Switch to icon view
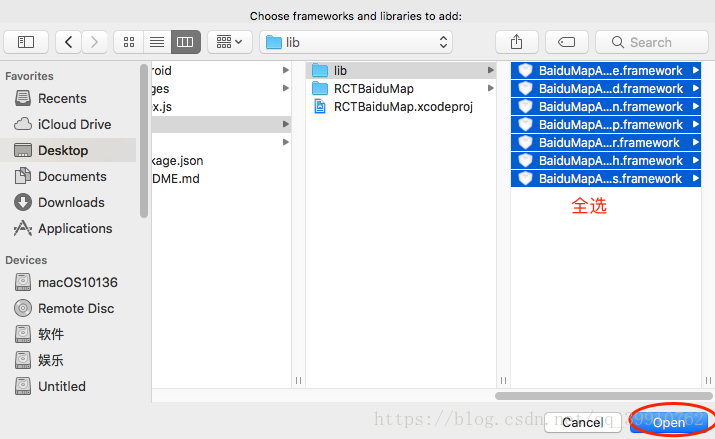 click(x=129, y=42)
